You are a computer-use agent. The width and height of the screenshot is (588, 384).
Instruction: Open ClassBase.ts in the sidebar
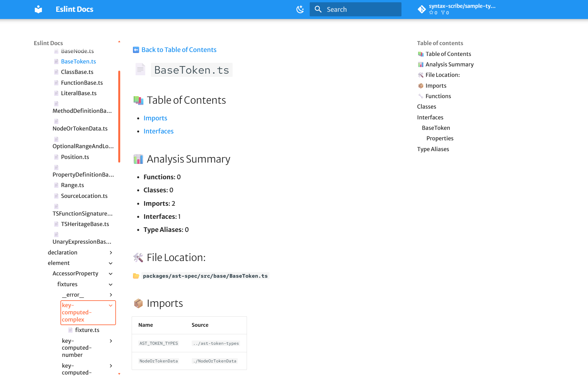[x=77, y=72]
